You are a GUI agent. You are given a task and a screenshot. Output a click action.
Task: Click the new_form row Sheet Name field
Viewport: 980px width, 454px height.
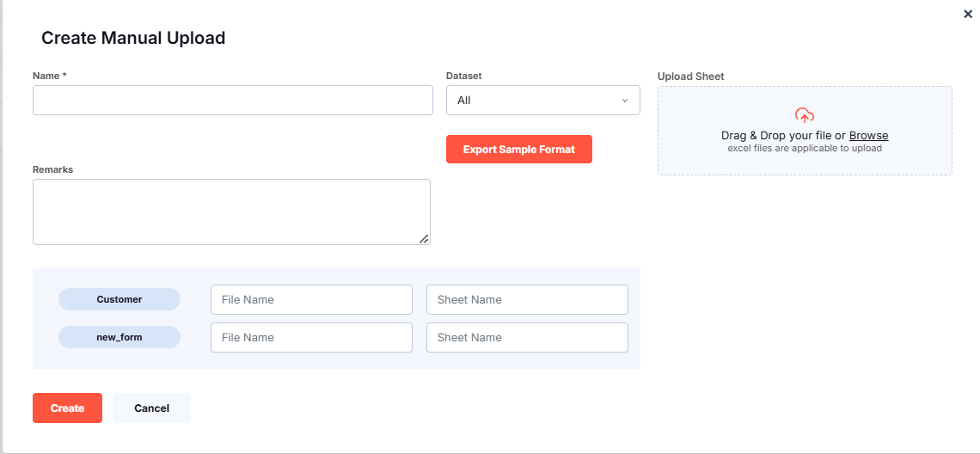click(x=527, y=337)
